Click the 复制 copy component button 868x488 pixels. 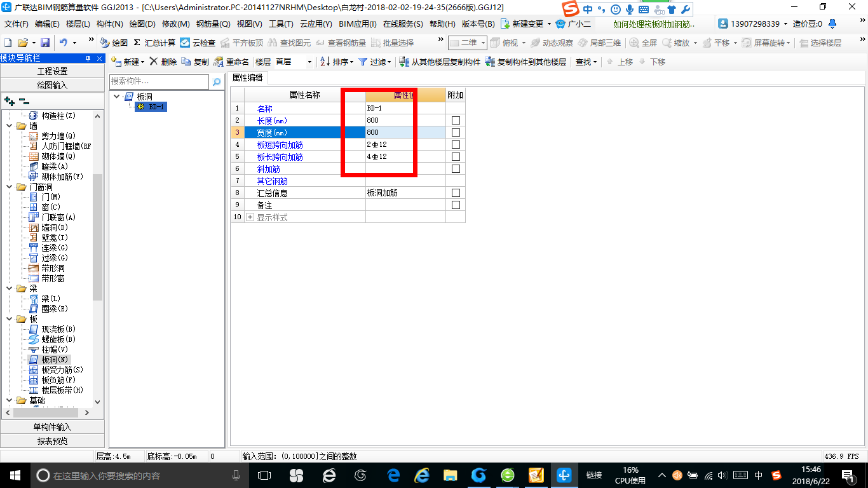(195, 62)
